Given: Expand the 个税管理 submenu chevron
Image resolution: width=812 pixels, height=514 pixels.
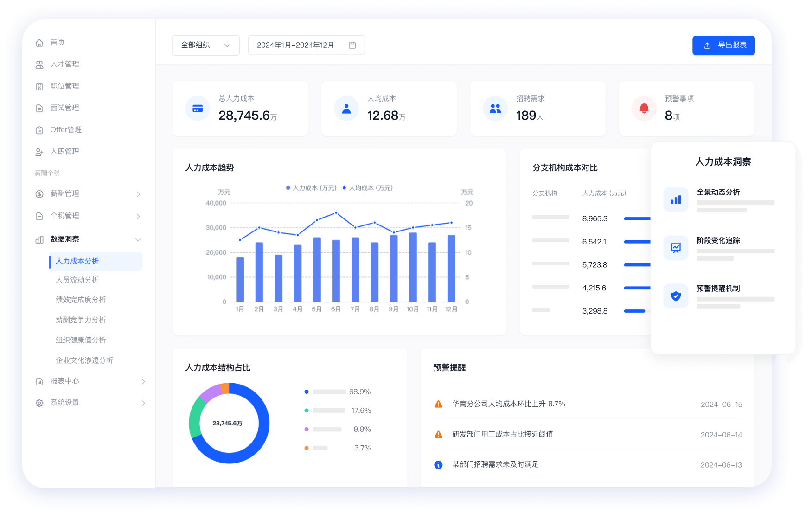Looking at the screenshot, I should [138, 216].
